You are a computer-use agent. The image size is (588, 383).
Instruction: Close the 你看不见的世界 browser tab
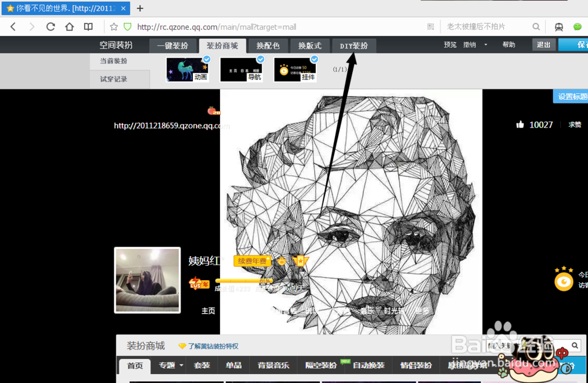123,8
